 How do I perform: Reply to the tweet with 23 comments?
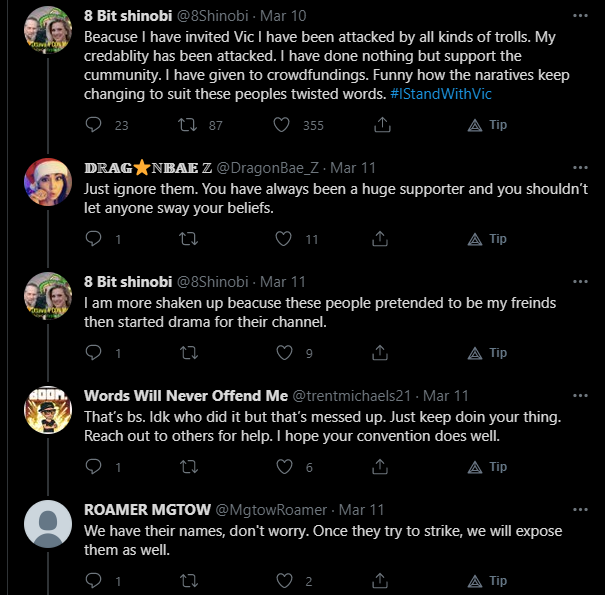(x=93, y=125)
